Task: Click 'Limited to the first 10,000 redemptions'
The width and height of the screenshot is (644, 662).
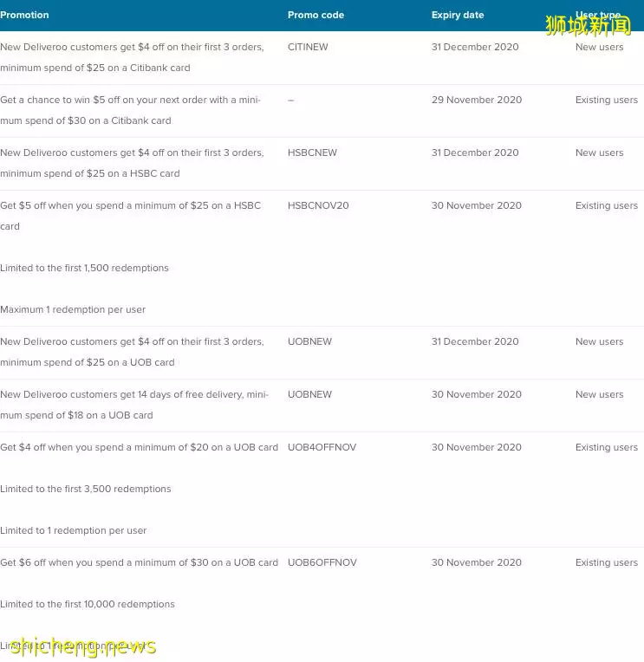Action: (88, 604)
